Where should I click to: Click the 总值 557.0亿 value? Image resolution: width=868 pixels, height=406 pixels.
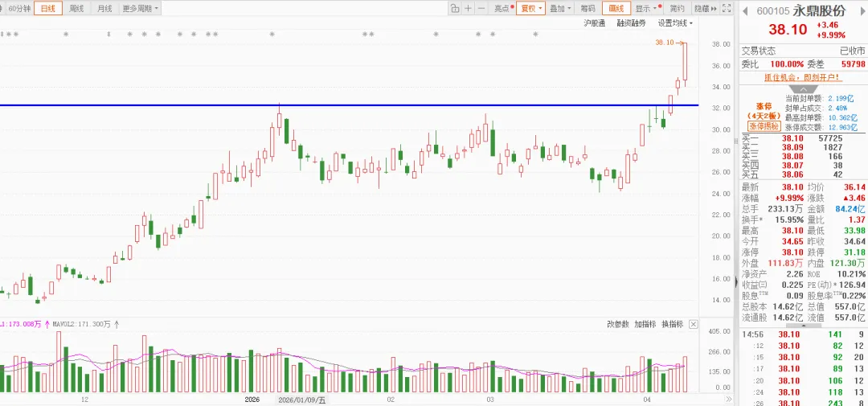tap(851, 306)
